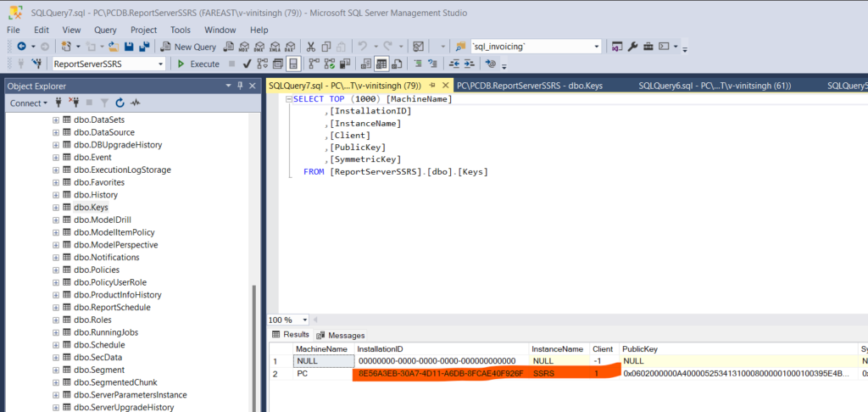Select Results to Text mode
The image size is (868, 412).
click(x=366, y=64)
